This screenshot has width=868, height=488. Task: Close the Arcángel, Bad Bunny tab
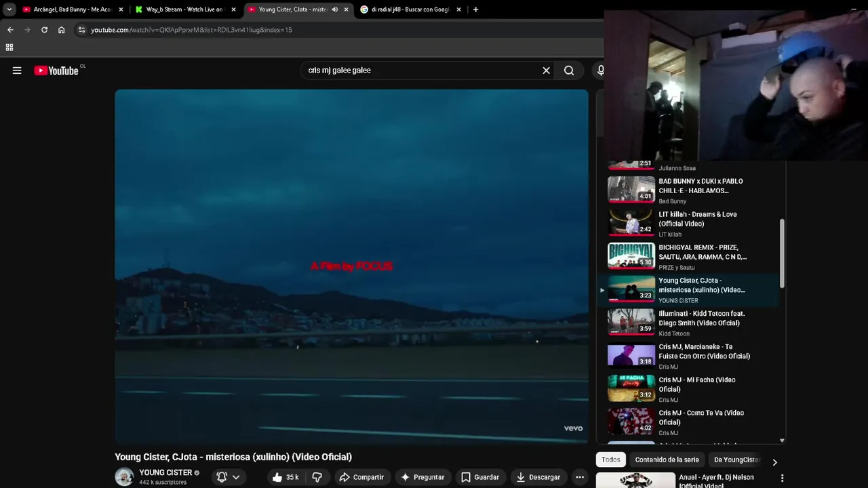coord(121,9)
